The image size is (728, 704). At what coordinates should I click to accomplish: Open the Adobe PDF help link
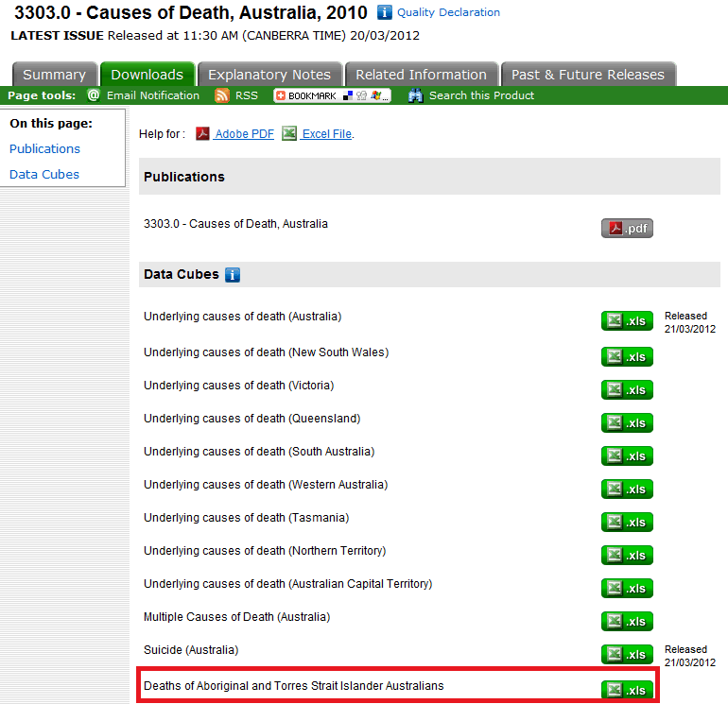tap(244, 134)
